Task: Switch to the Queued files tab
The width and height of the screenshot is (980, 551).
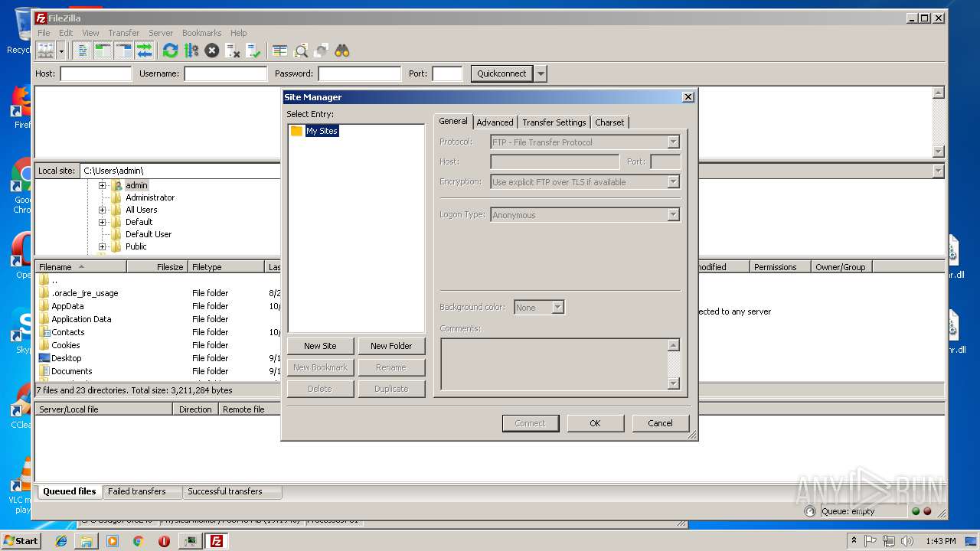Action: [x=70, y=491]
